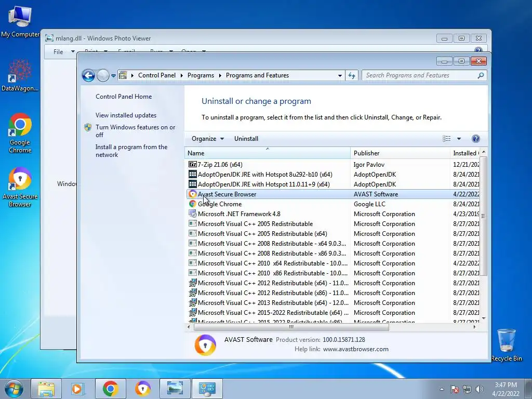
Task: Launch Windows Media Player from the taskbar
Action: (78, 389)
